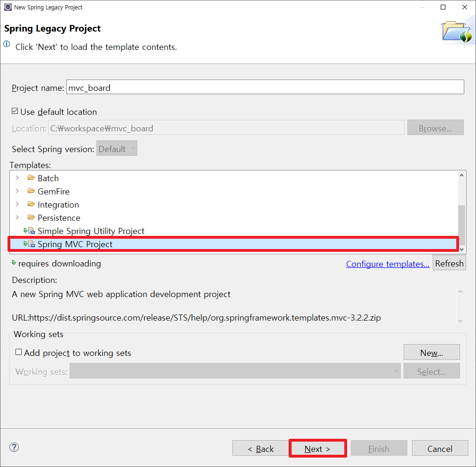This screenshot has height=467, width=476.
Task: Click the Finish button
Action: pyautogui.click(x=379, y=449)
